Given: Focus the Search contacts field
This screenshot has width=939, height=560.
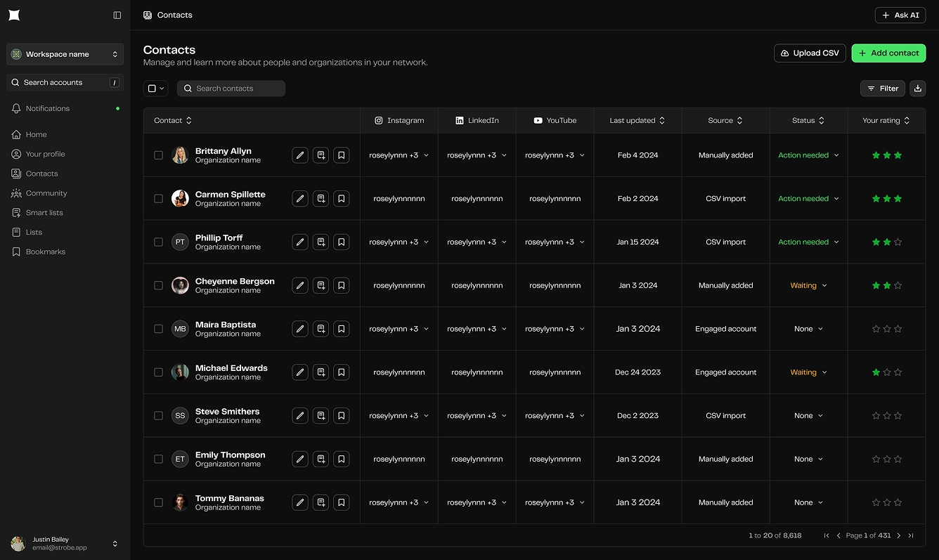Looking at the screenshot, I should point(231,89).
